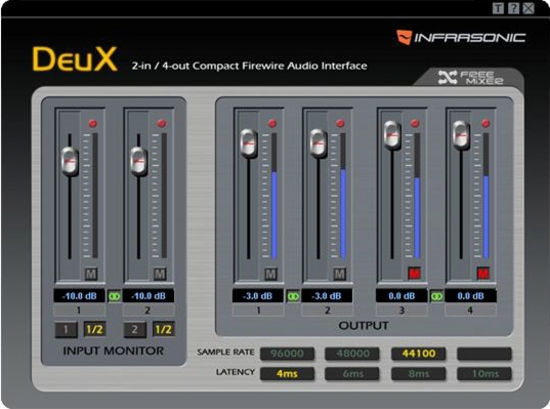550x409 pixels.
Task: Select sample rate 96000
Action: tap(287, 354)
